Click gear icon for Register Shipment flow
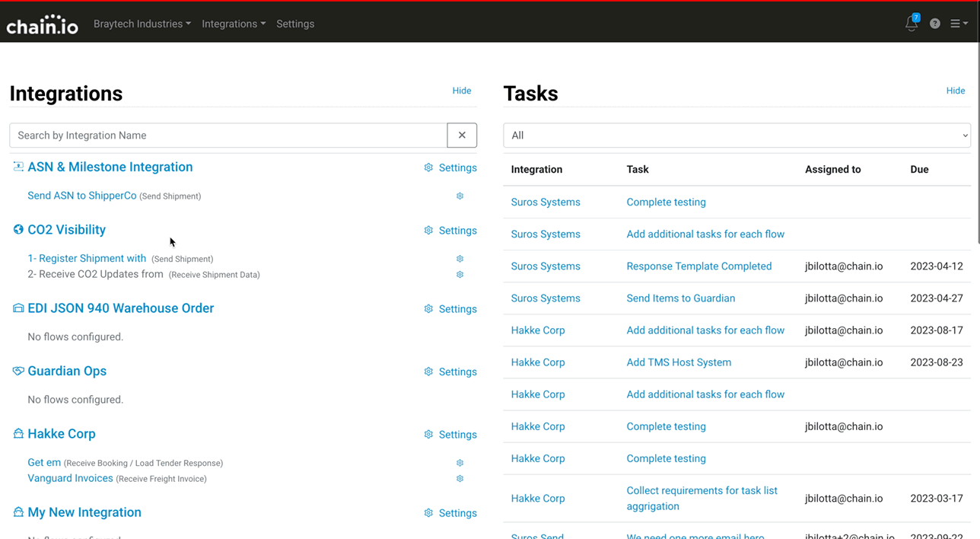Image resolution: width=980 pixels, height=539 pixels. click(460, 259)
